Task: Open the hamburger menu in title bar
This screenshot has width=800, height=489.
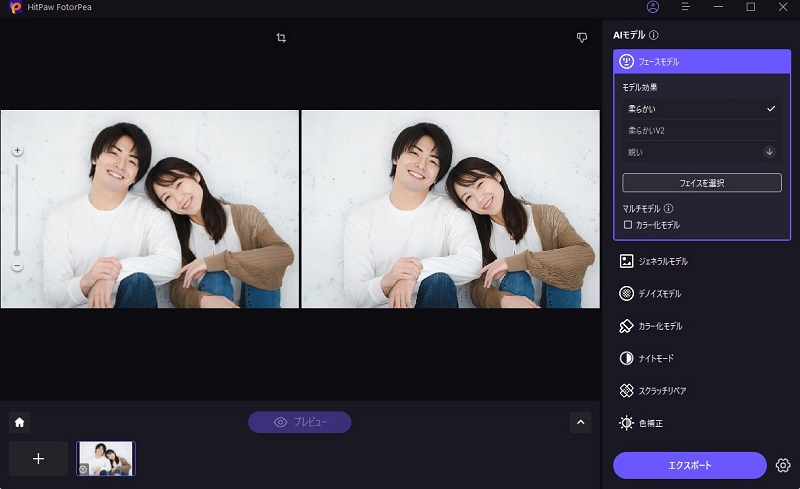Action: (685, 7)
